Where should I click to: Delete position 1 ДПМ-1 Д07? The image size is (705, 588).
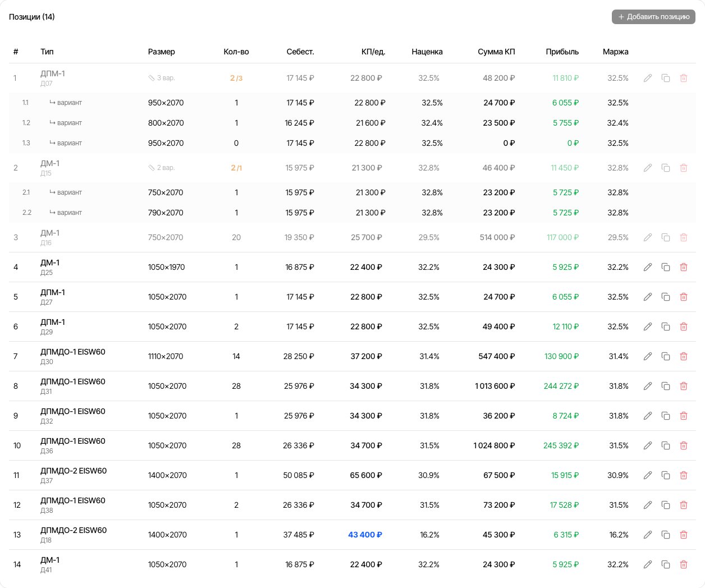tap(684, 78)
